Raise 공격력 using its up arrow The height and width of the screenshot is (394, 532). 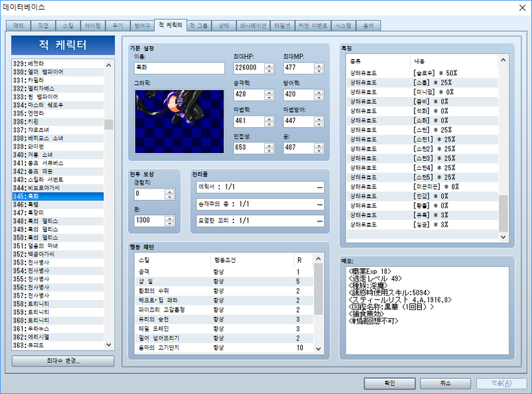pos(269,92)
